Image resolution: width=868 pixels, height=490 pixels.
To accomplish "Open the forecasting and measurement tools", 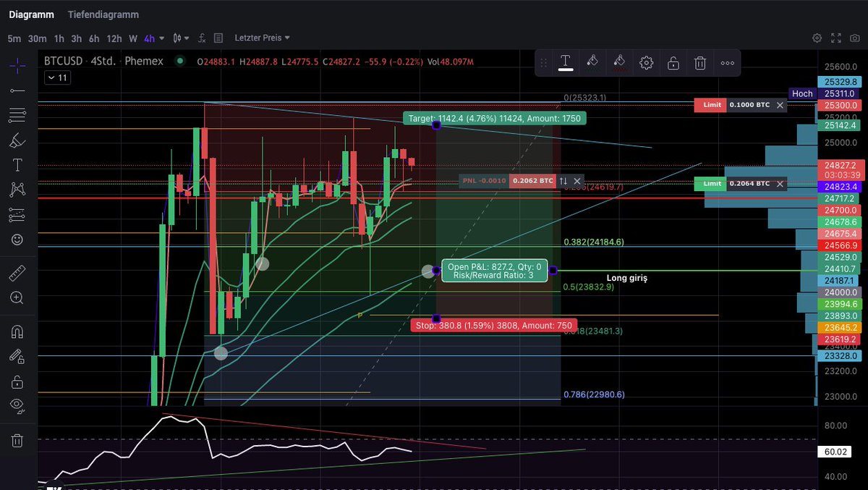I will tap(18, 215).
